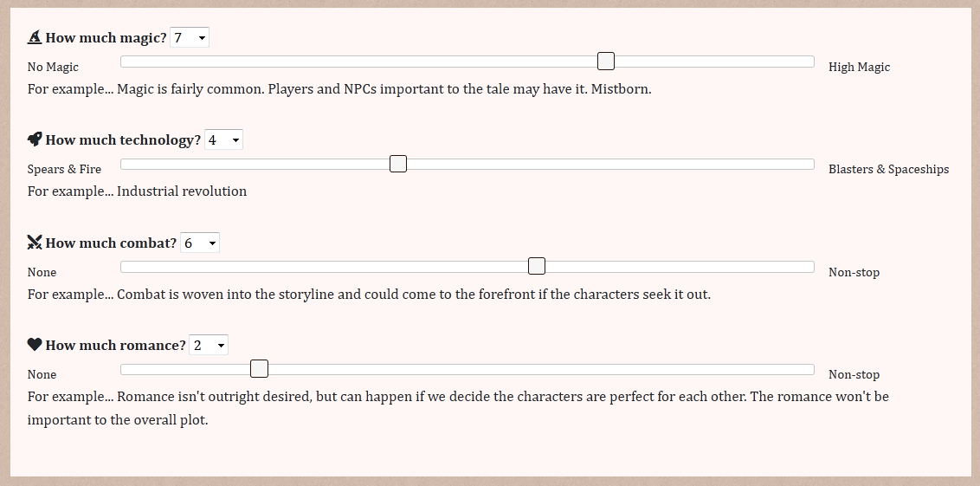
Task: Open the technology level dropdown
Action: [223, 139]
